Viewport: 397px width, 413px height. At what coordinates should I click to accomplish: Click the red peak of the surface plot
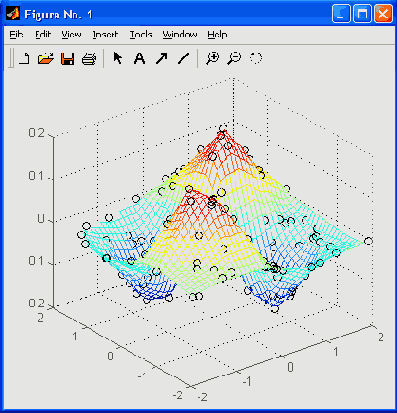pos(223,132)
